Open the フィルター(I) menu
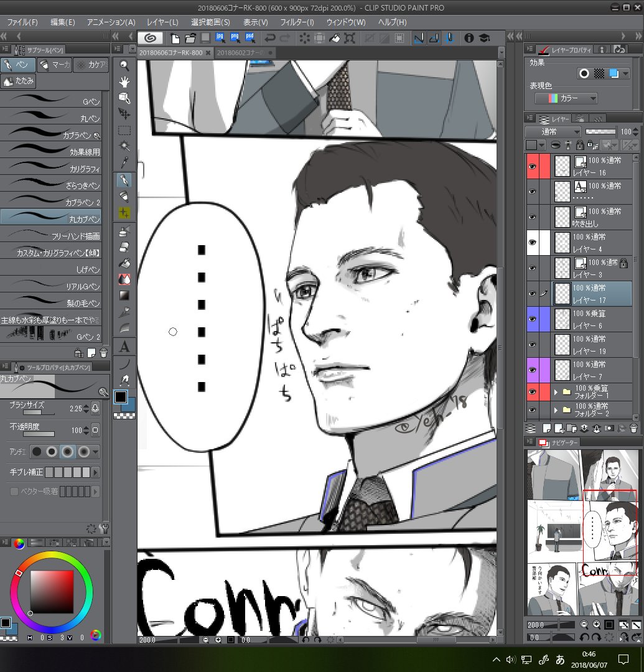Viewport: 644px width, 672px height. pos(297,22)
